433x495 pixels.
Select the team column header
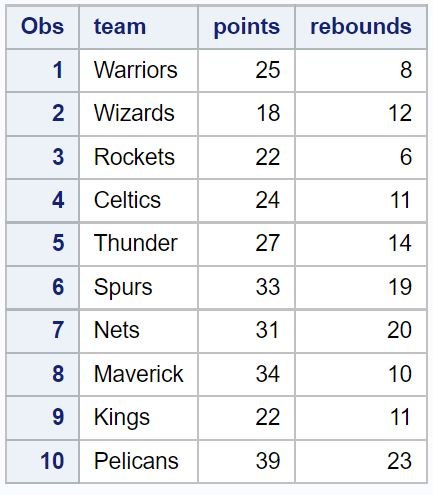point(138,27)
